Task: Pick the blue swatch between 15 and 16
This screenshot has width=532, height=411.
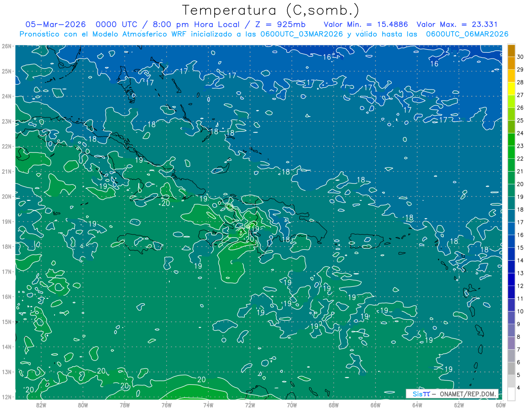Action: tap(511, 241)
